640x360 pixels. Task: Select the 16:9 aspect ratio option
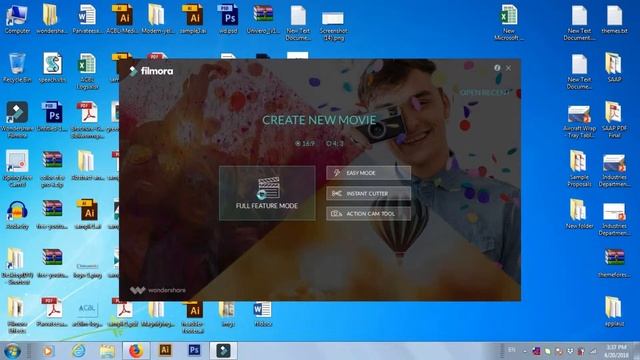pos(305,144)
